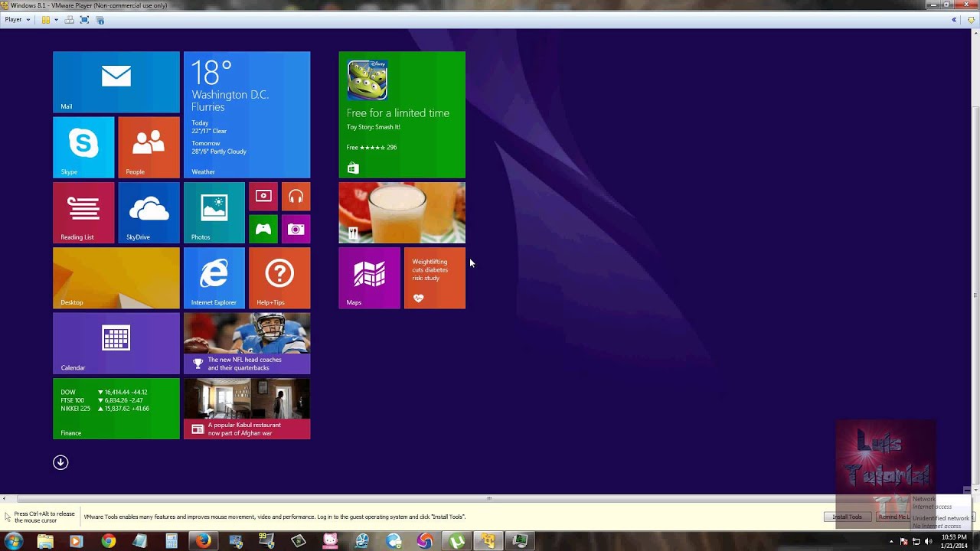Click the system tray volume icon

[928, 541]
